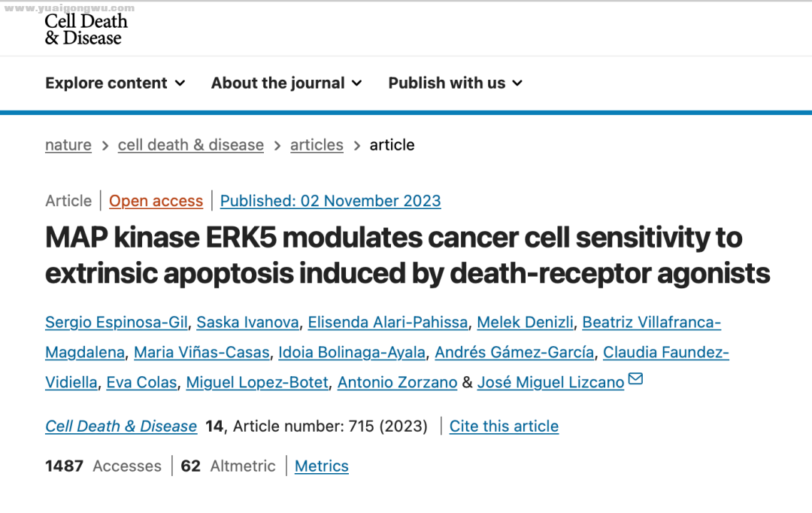This screenshot has width=812, height=513.
Task: Expand the Explore content dropdown
Action: (x=115, y=83)
